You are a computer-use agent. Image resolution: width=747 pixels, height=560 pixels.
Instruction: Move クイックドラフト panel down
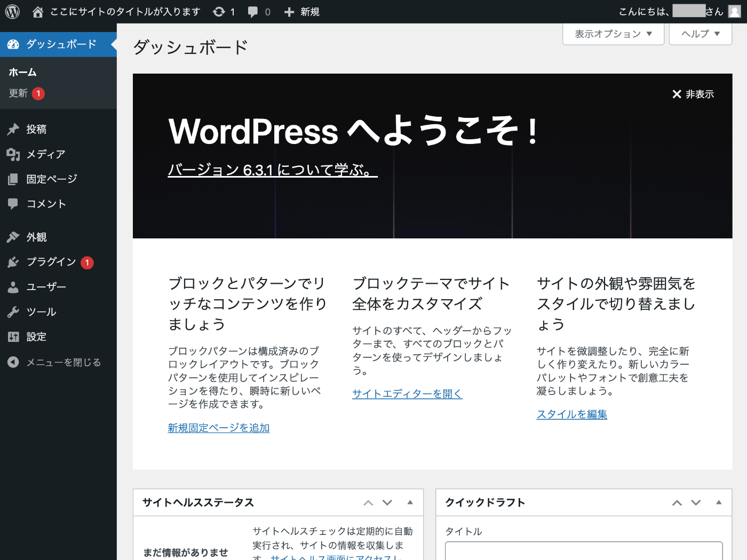(696, 503)
